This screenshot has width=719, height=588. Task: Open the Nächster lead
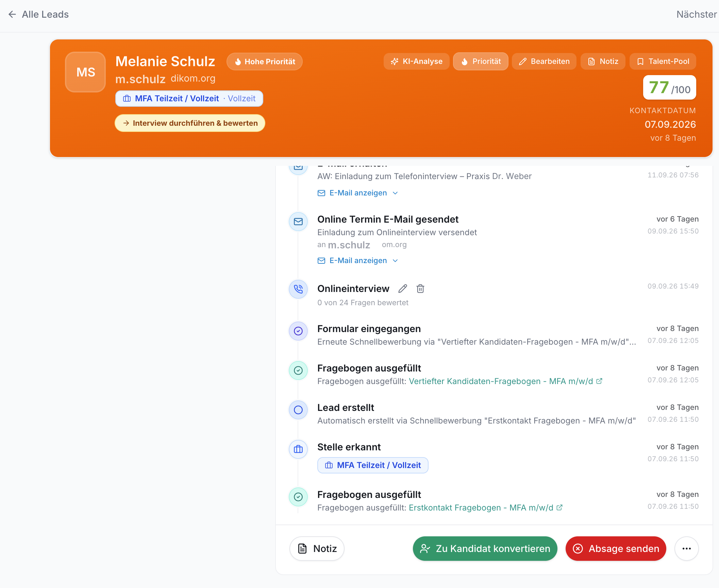[697, 14]
